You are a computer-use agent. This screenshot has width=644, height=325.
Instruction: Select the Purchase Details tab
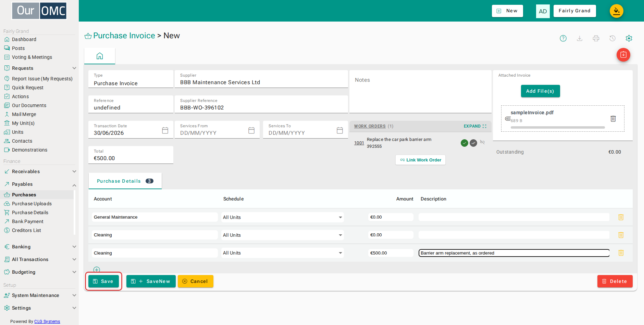tap(125, 181)
